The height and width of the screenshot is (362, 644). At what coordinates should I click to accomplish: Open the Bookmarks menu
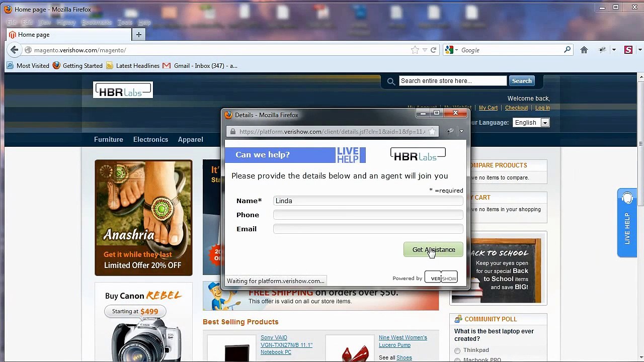click(97, 22)
